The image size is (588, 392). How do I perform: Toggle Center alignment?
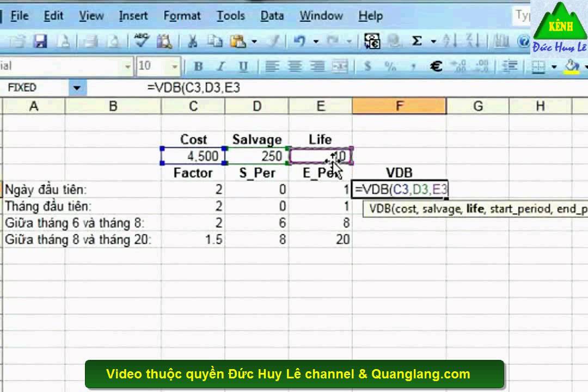[295, 66]
